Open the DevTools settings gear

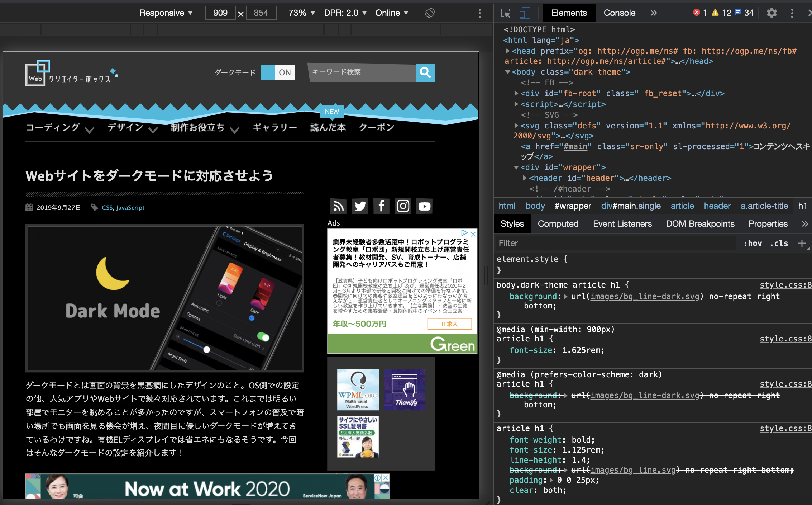pos(772,13)
